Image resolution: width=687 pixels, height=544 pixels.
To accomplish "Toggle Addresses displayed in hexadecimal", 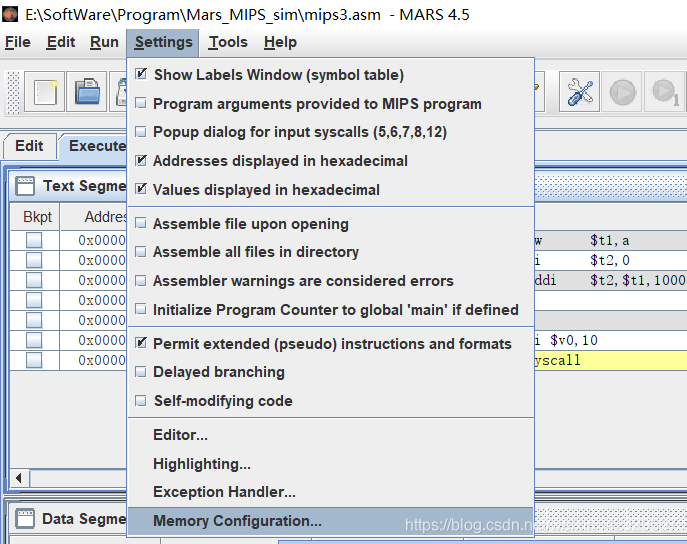I will (x=330, y=161).
